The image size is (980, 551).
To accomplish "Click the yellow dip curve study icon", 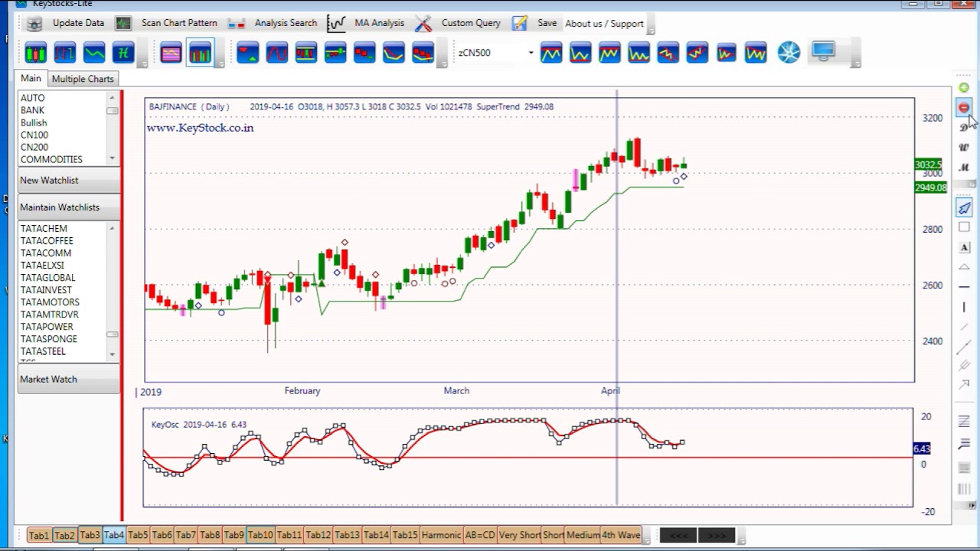I will 393,53.
